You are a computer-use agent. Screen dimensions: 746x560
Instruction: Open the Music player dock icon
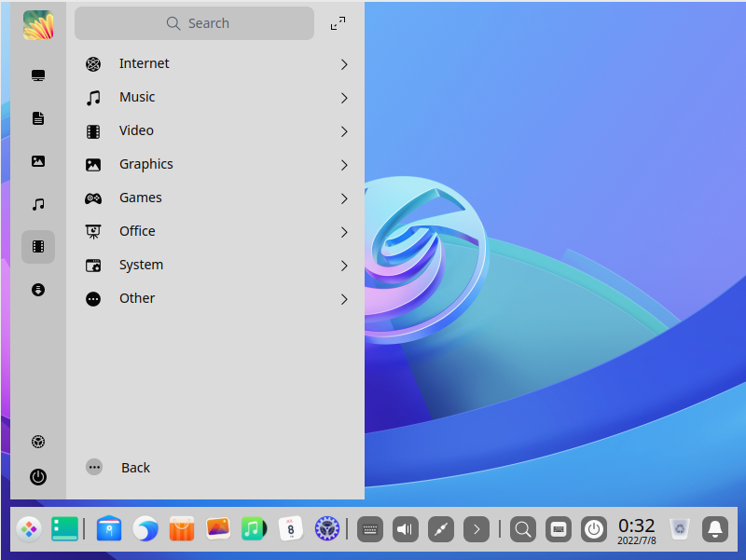click(254, 528)
